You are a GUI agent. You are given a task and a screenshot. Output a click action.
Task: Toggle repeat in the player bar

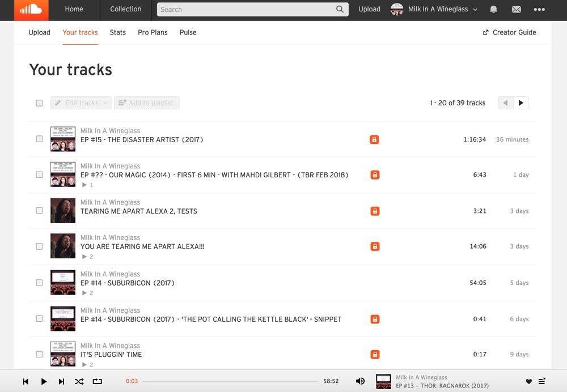pyautogui.click(x=97, y=381)
